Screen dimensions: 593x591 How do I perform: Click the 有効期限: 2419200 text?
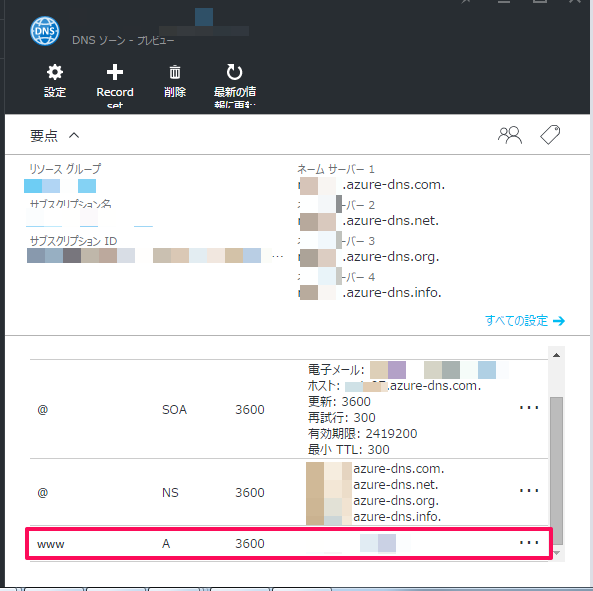[362, 433]
